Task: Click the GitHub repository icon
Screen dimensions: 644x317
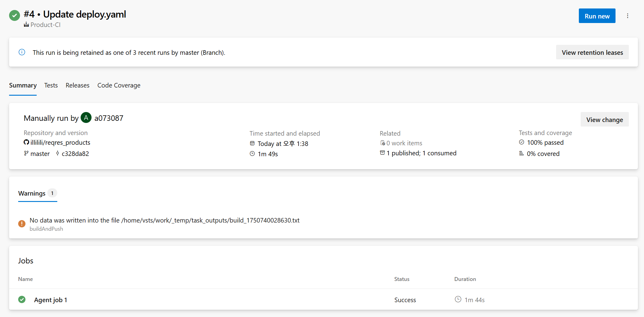Action: 26,142
